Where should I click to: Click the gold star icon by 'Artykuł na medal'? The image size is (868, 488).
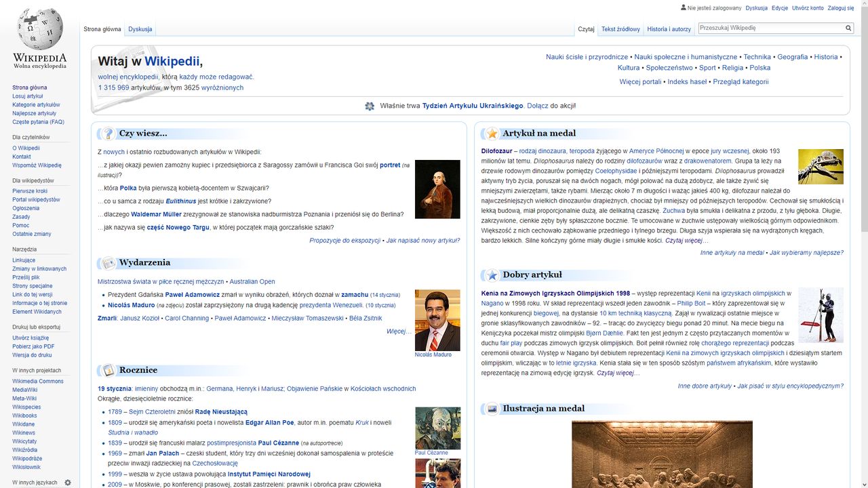pos(492,134)
